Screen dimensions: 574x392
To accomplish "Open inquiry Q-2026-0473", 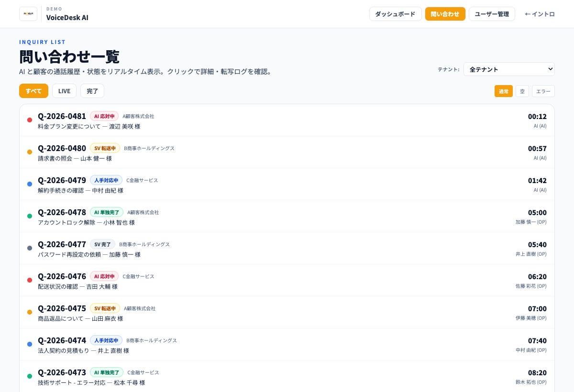I will click(287, 376).
